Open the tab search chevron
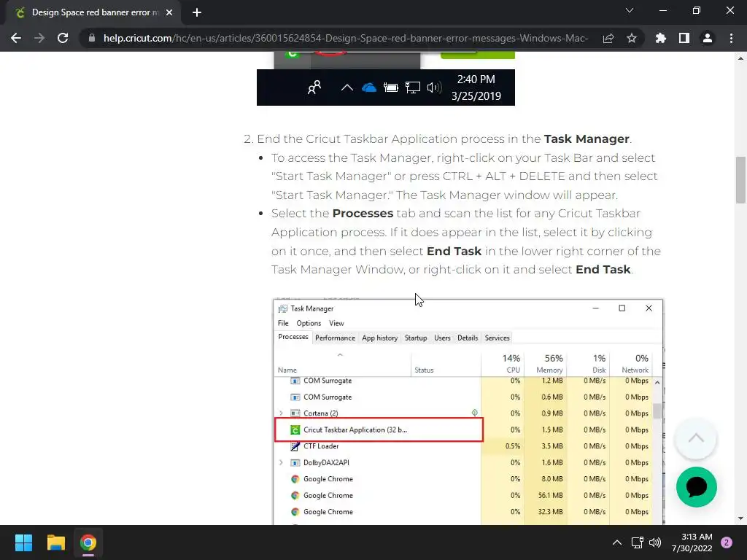747x560 pixels. coord(630,10)
